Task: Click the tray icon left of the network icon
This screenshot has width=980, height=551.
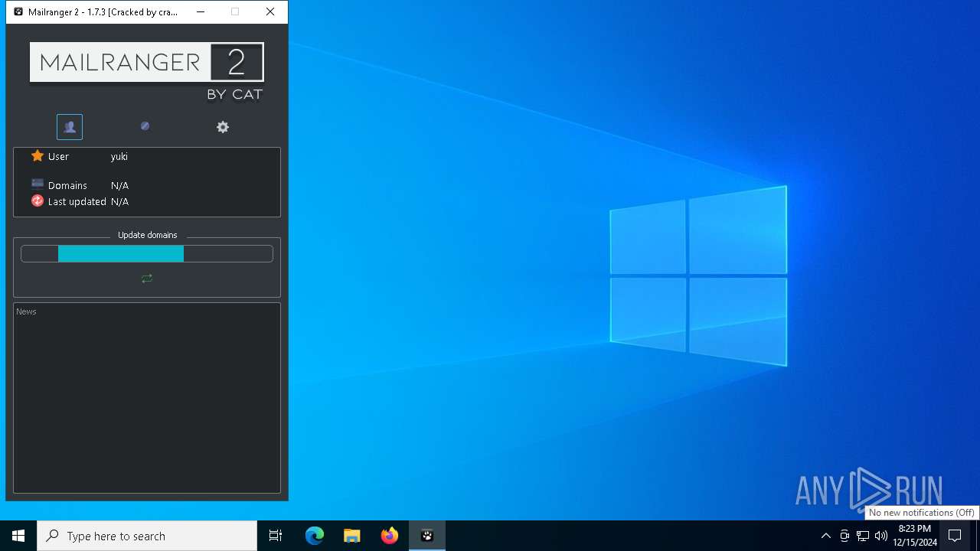Action: tap(844, 536)
